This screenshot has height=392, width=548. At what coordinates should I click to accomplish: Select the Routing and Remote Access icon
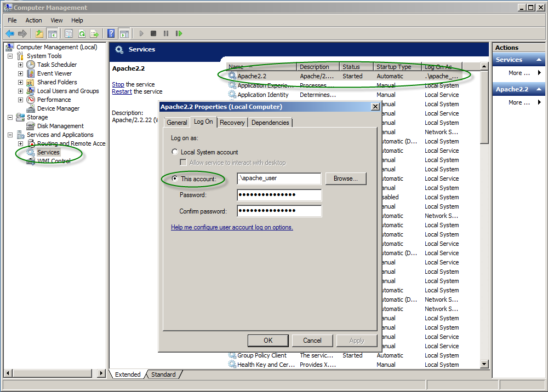(31, 143)
